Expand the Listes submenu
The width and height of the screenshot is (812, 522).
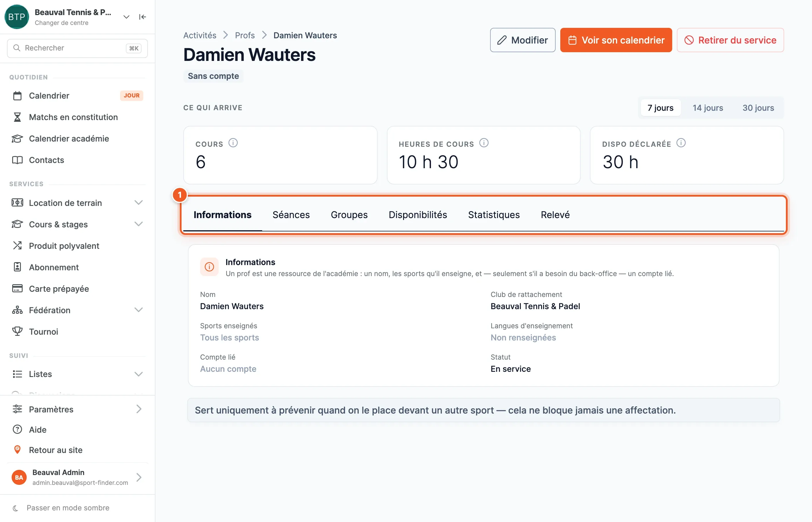[x=138, y=374]
